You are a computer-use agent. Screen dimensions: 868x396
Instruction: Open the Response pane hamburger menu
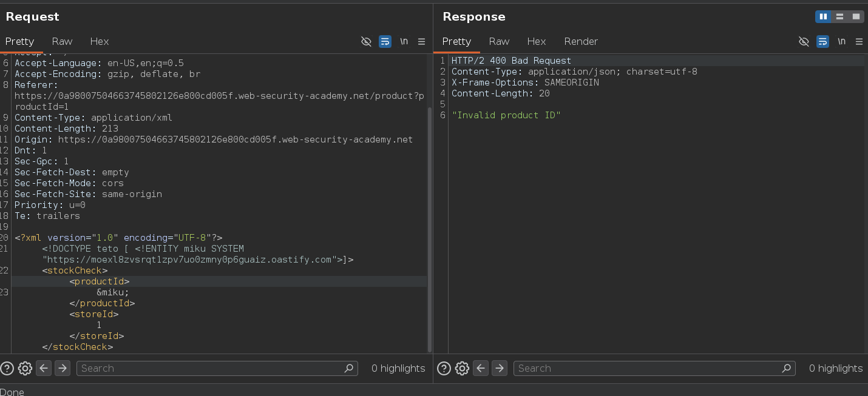point(859,41)
